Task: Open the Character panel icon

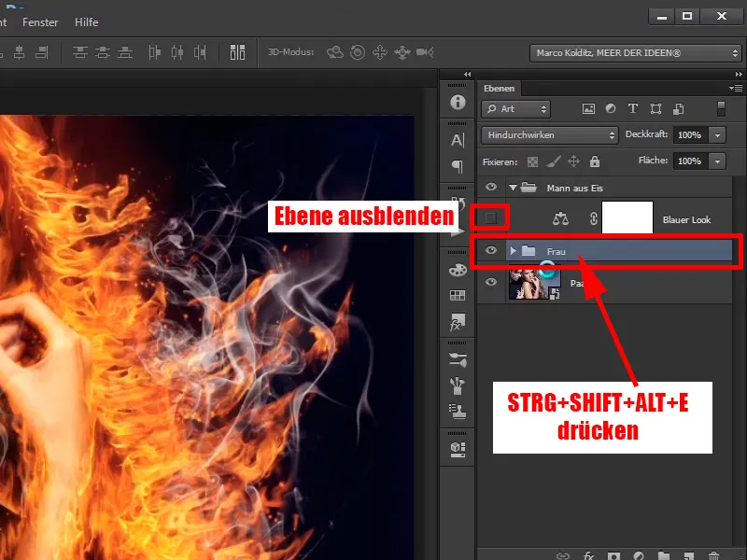Action: tap(458, 140)
